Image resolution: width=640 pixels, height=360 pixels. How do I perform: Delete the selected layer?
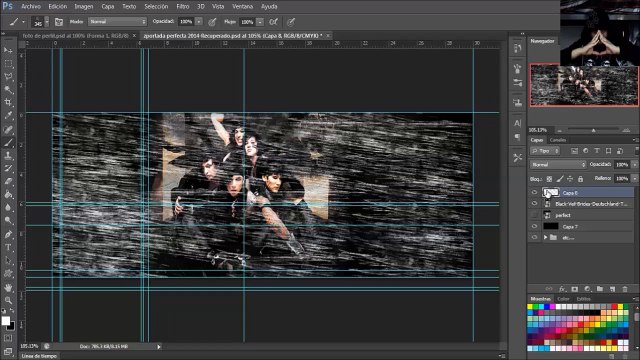coord(625,289)
